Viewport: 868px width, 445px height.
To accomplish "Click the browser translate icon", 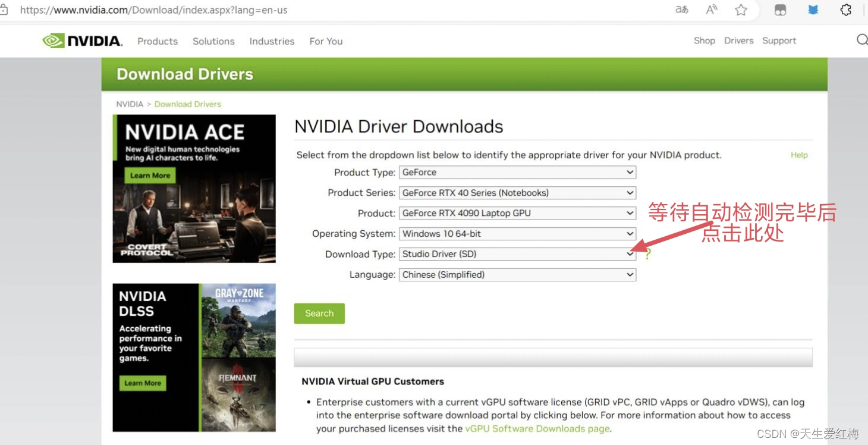I will pyautogui.click(x=682, y=10).
